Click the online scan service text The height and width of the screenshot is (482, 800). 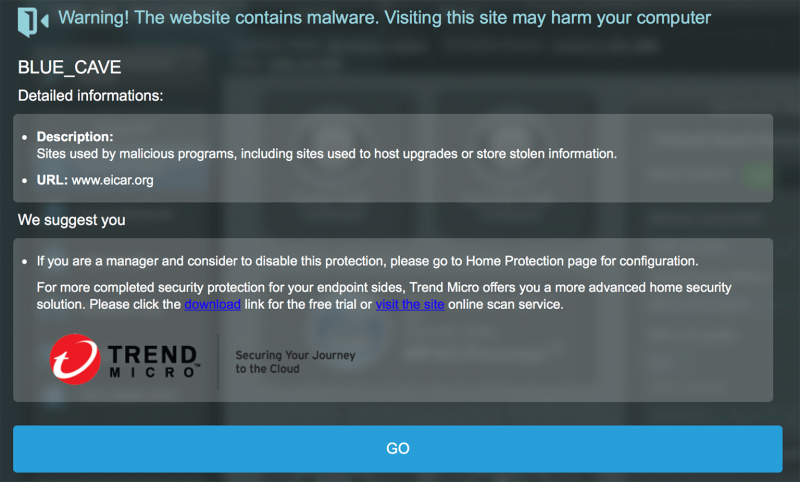pos(506,305)
